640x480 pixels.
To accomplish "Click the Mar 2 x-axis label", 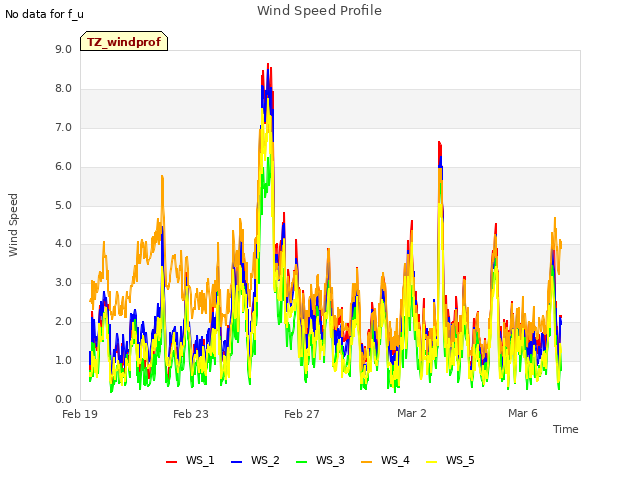I will [412, 413].
